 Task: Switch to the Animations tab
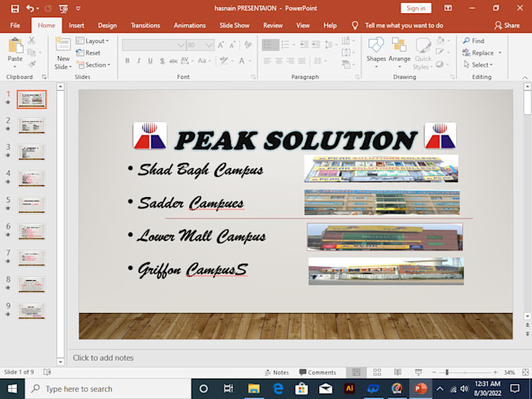tap(189, 26)
